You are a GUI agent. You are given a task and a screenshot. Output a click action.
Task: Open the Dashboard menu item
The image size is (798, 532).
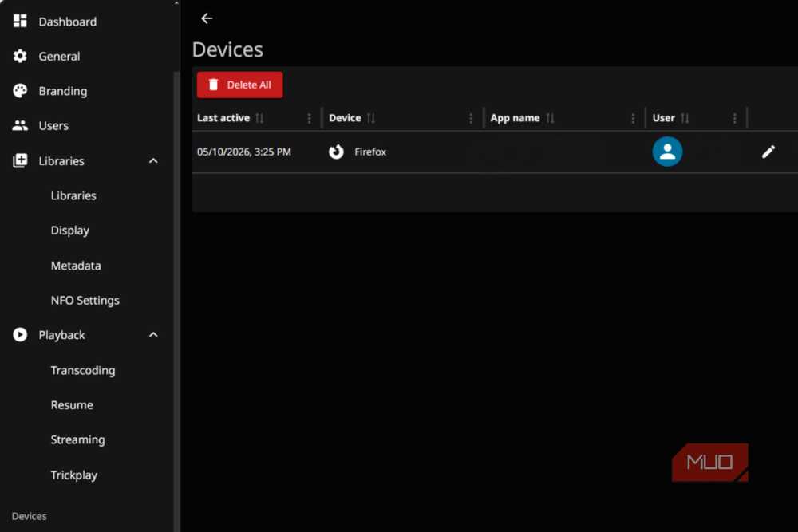click(86, 22)
